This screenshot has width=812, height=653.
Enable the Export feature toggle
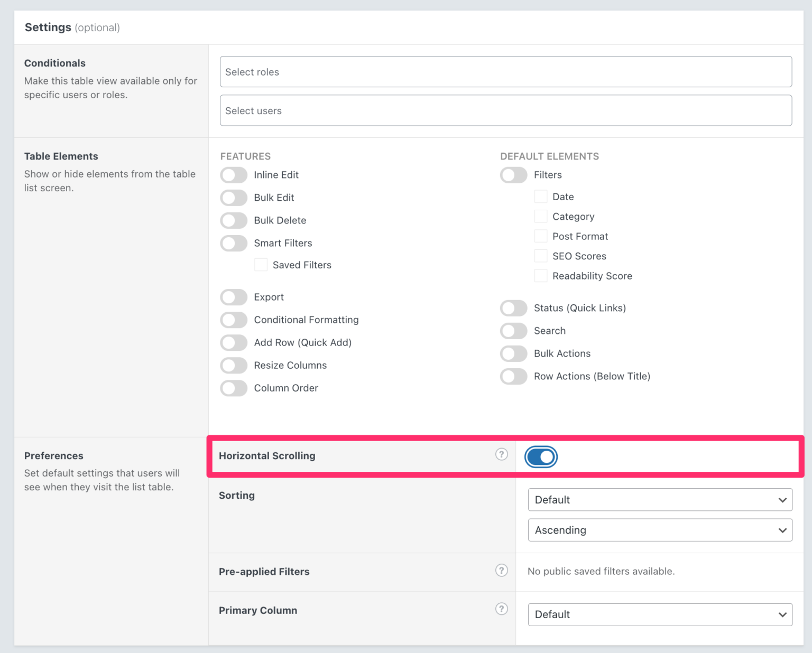tap(234, 297)
